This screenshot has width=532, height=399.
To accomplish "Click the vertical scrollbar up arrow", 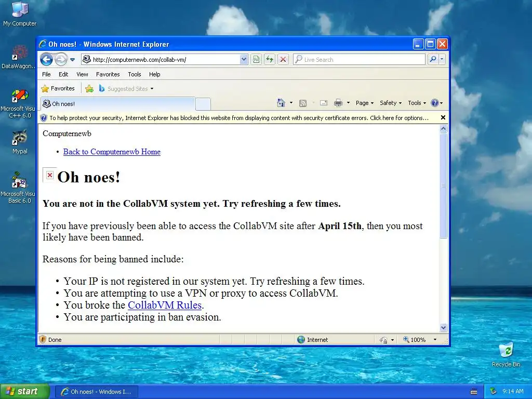I will 444,129.
